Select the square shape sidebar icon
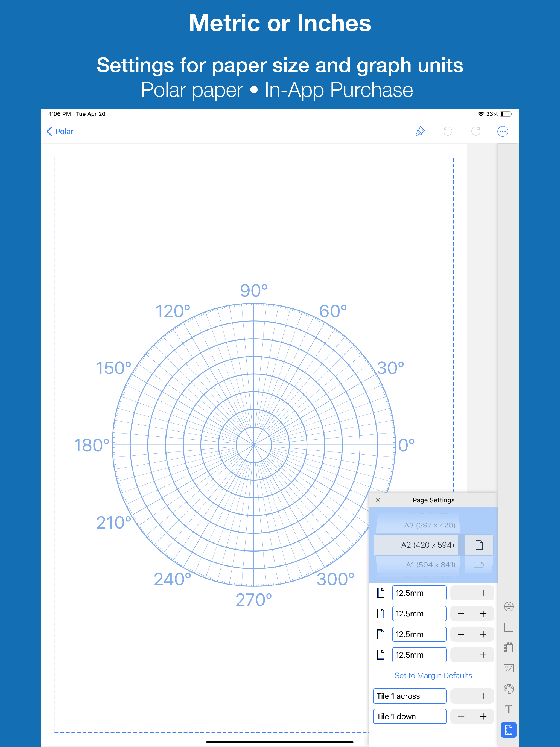This screenshot has width=560, height=747. click(509, 627)
